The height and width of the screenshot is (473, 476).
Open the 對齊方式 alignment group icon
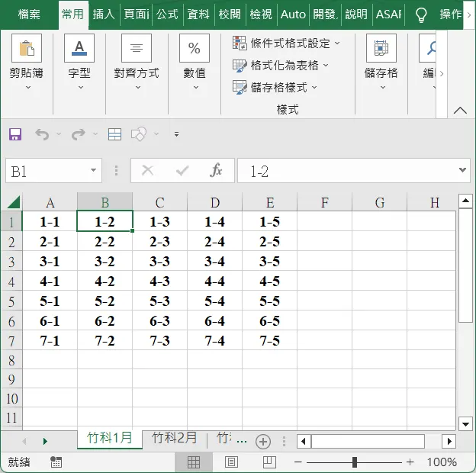tap(137, 48)
